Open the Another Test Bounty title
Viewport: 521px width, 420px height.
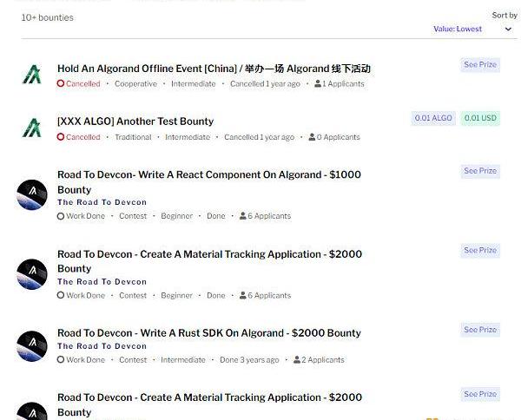pyautogui.click(x=135, y=121)
